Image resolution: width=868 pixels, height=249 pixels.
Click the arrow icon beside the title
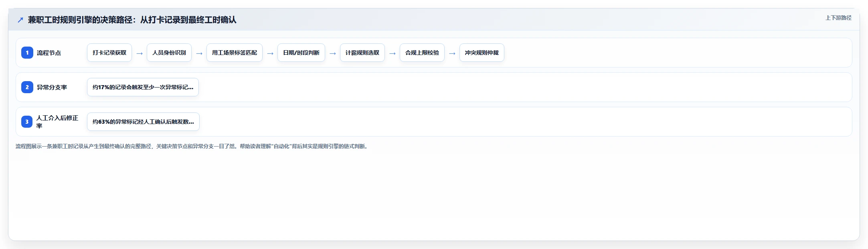pyautogui.click(x=20, y=20)
